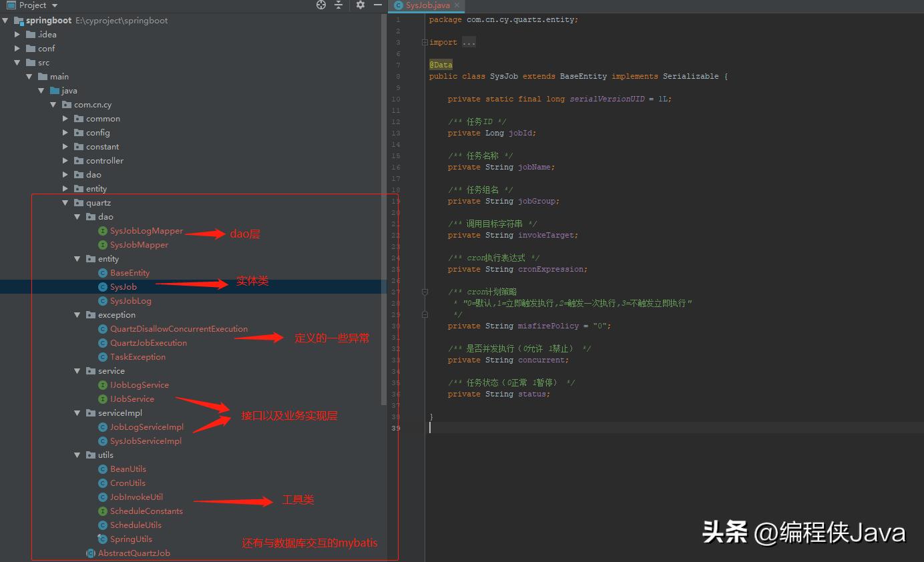
Task: Click the misfirePolicy field declaration line
Action: point(529,326)
